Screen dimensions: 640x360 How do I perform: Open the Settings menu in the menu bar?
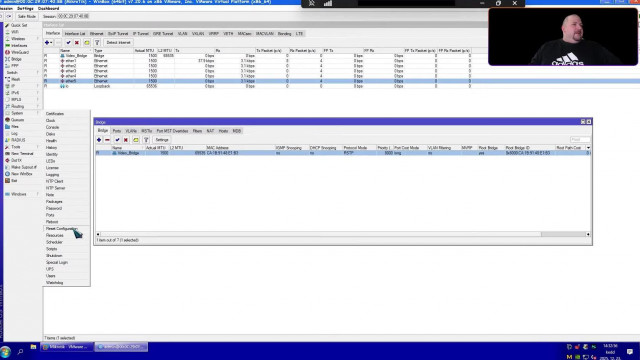click(x=25, y=8)
